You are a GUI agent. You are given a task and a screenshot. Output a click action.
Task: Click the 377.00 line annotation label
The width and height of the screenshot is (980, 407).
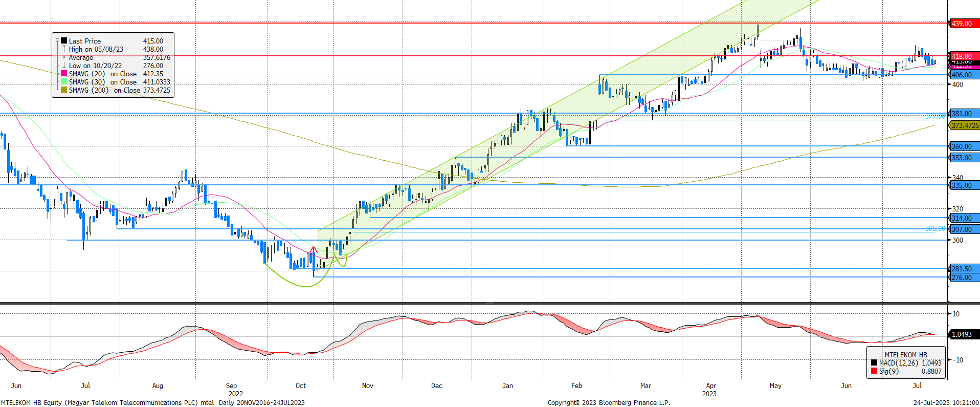pos(935,117)
